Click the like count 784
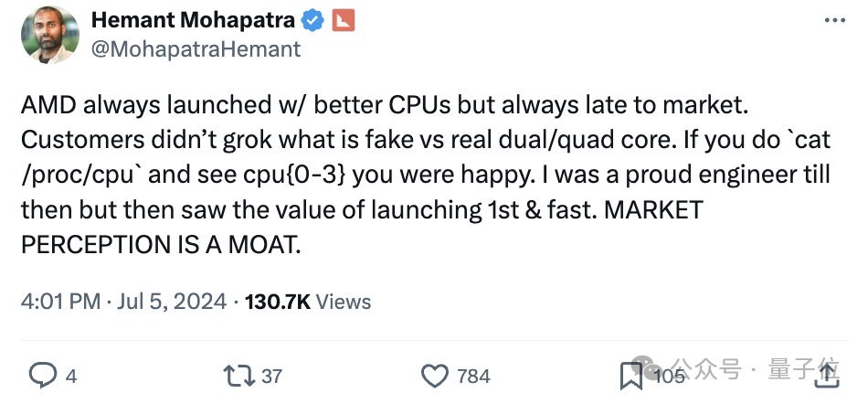Screen dimensions: 868x404 click(x=474, y=376)
